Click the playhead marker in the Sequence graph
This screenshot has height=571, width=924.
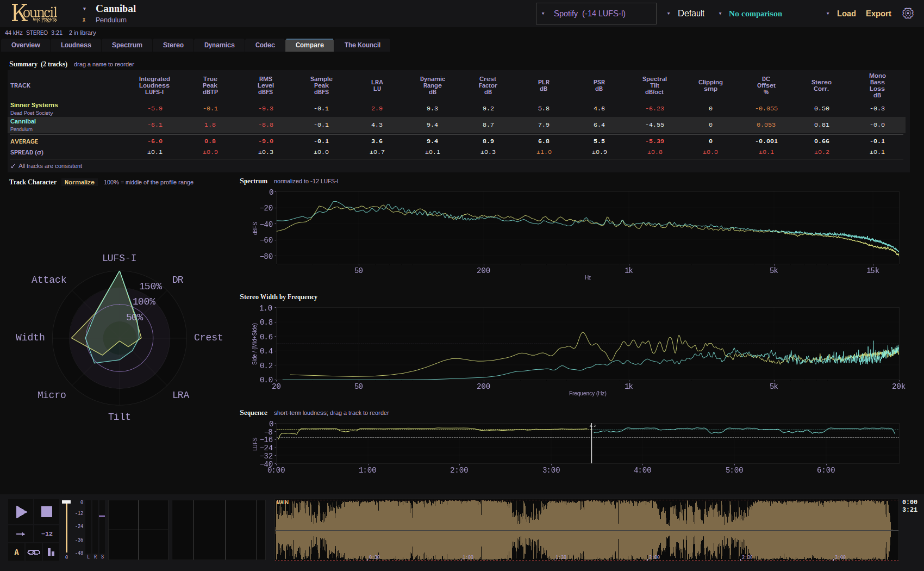click(x=592, y=444)
